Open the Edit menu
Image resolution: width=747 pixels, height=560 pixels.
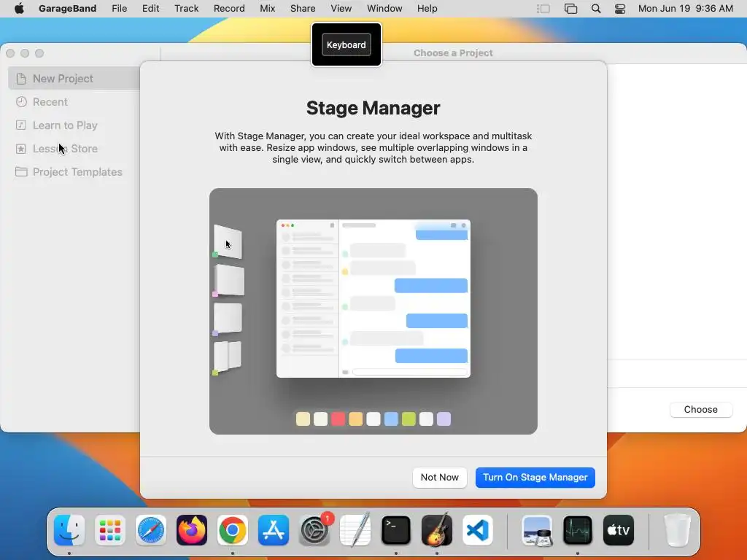click(x=150, y=9)
